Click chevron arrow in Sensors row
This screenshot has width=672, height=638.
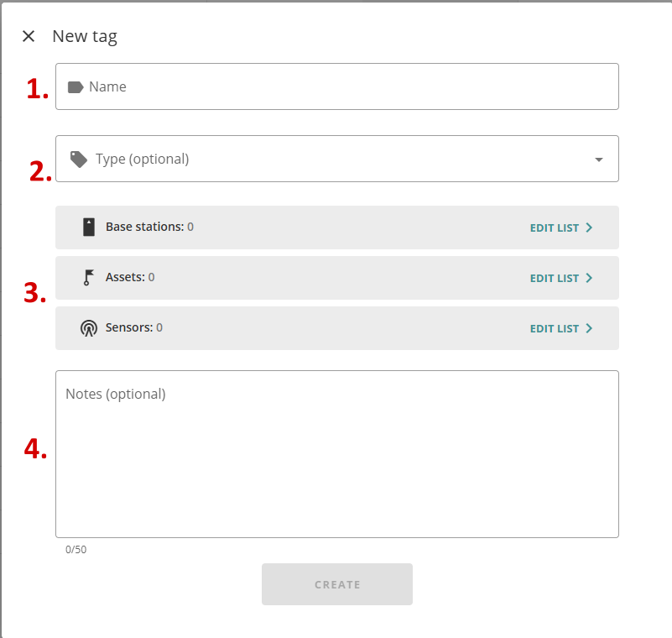point(589,328)
